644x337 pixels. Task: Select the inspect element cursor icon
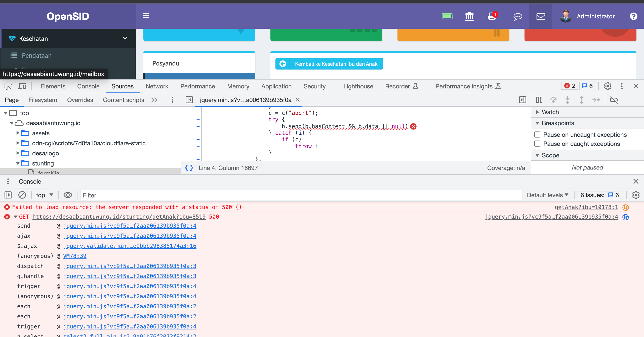pos(8,86)
